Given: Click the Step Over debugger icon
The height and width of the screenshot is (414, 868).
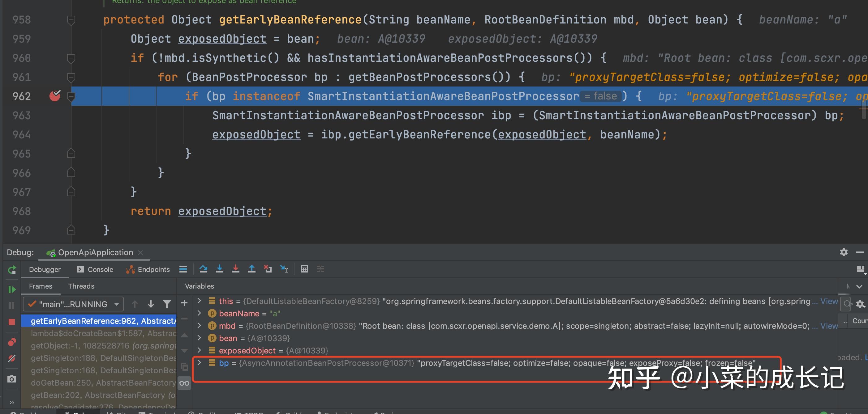Looking at the screenshot, I should coord(203,269).
